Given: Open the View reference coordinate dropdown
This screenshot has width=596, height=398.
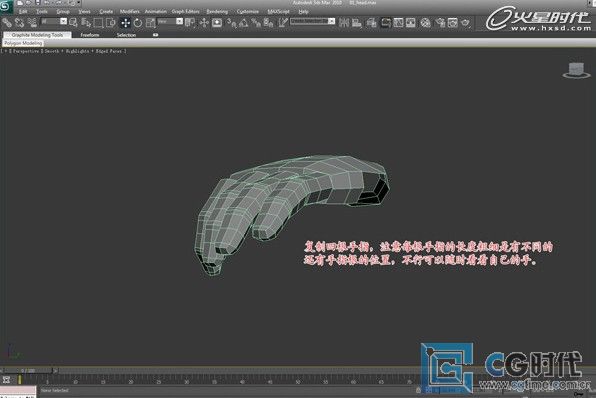Looking at the screenshot, I should coord(170,21).
